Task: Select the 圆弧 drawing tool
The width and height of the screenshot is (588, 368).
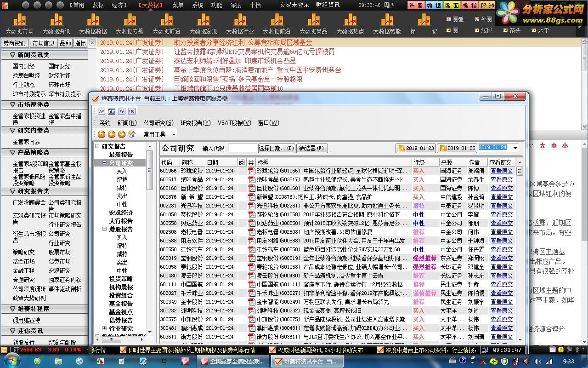Action: [x=455, y=19]
